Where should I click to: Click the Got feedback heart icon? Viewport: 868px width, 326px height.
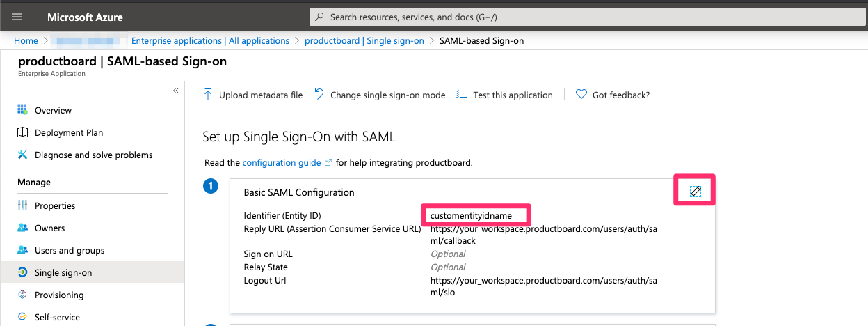tap(581, 95)
